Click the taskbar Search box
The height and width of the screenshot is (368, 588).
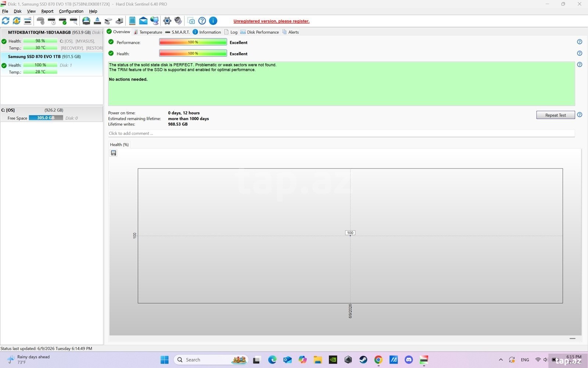tap(211, 360)
